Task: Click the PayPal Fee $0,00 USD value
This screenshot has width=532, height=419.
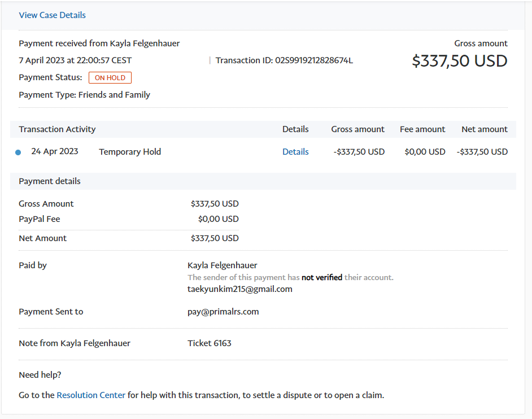Action: tap(218, 219)
